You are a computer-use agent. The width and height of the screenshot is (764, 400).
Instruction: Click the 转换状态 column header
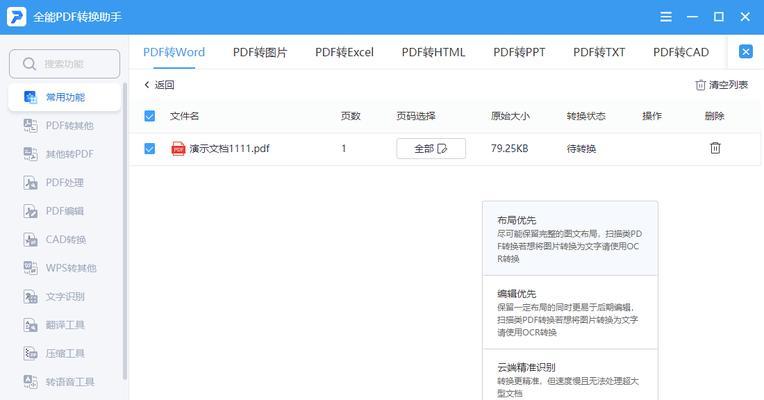[x=586, y=116]
